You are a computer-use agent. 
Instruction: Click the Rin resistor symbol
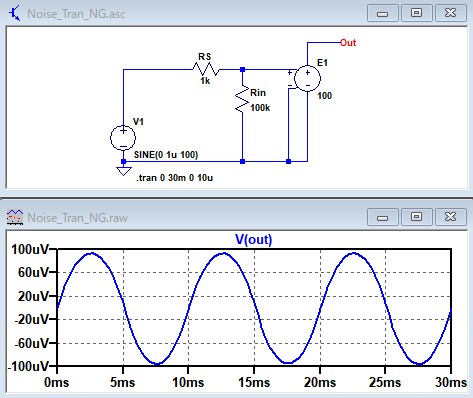click(x=242, y=99)
